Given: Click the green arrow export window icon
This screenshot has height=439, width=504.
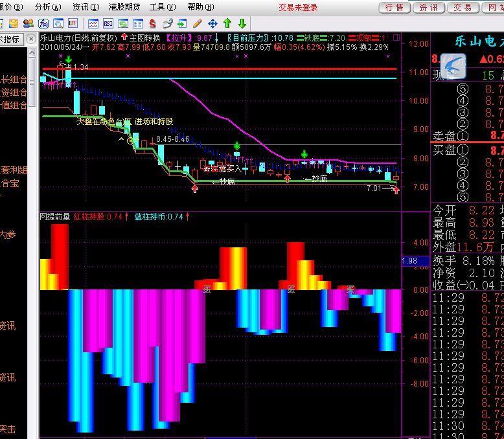Looking at the screenshot, I should tap(182, 23).
